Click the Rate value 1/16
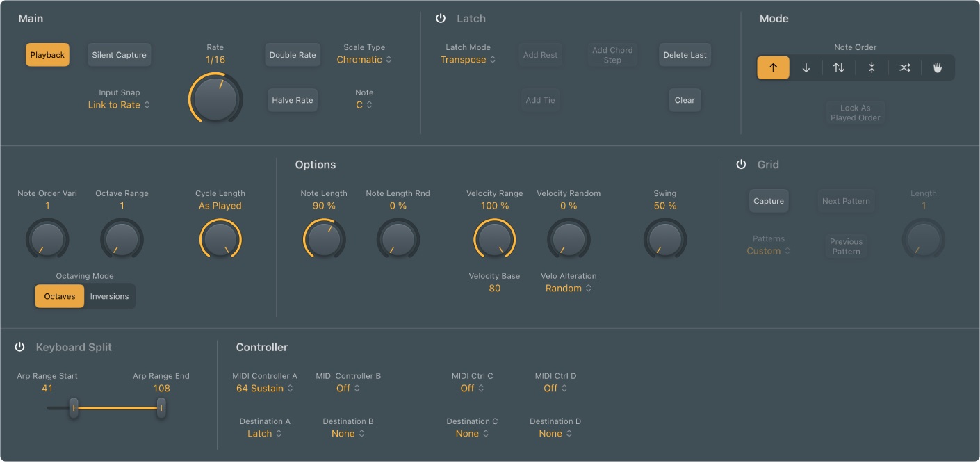The image size is (980, 463). coord(215,60)
